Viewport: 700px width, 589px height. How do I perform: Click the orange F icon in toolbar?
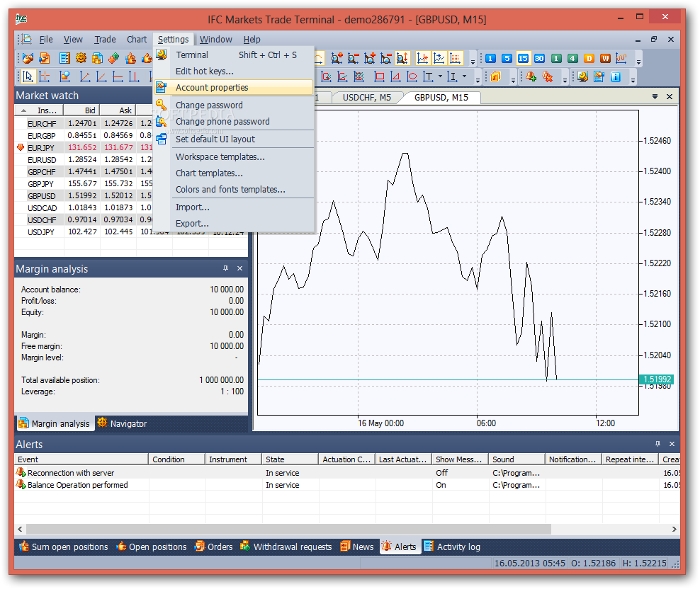tap(495, 76)
